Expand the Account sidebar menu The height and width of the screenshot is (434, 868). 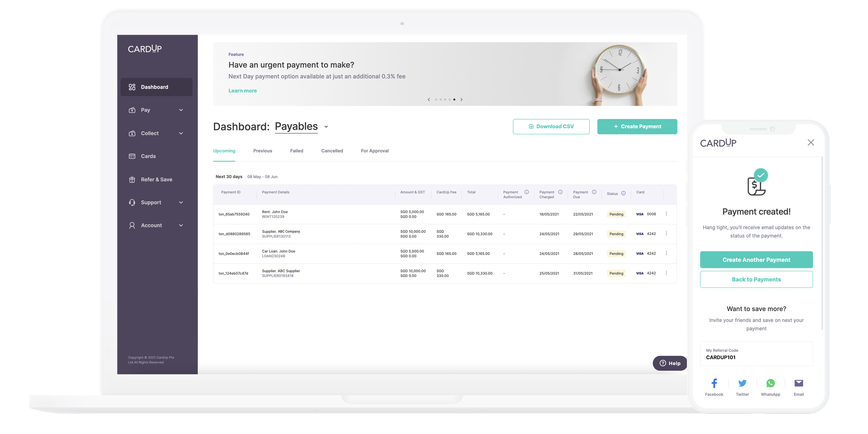156,225
